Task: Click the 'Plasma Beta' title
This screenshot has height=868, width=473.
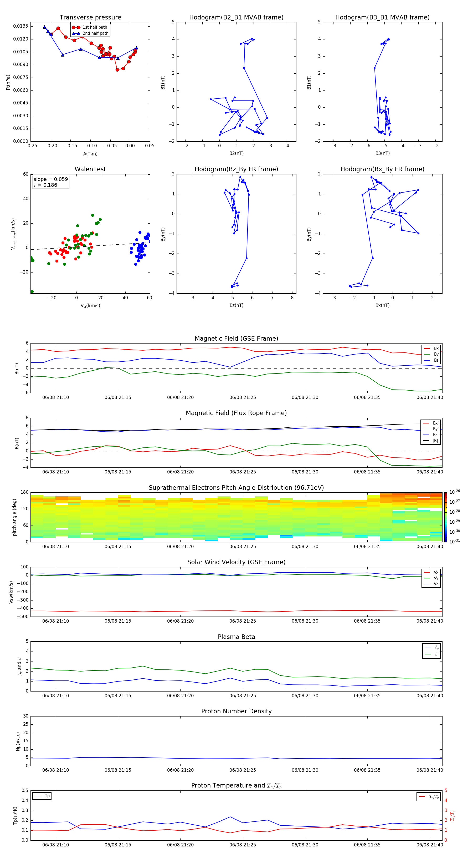Action: (x=236, y=637)
